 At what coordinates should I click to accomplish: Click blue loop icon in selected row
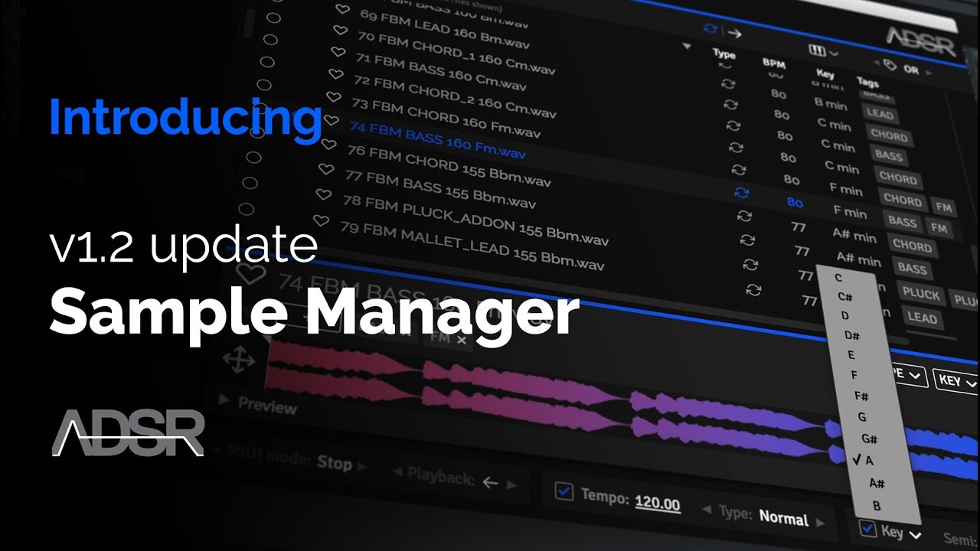tap(741, 193)
